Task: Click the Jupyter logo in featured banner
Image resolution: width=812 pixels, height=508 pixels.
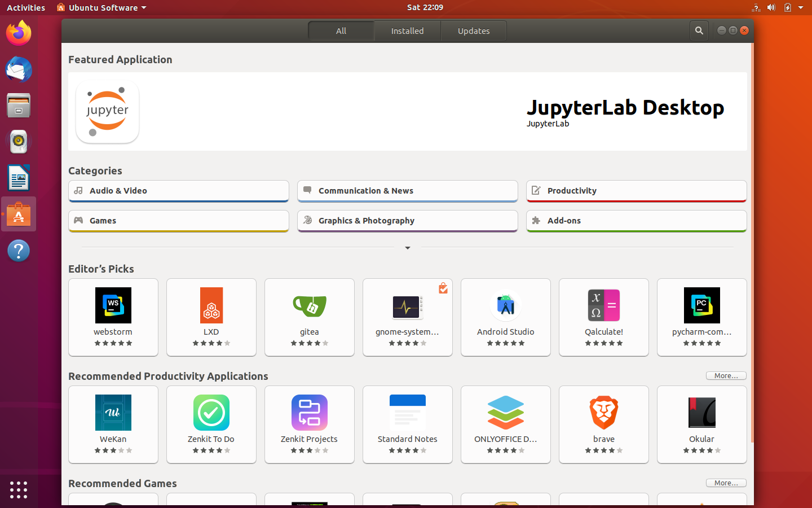Action: (108, 112)
